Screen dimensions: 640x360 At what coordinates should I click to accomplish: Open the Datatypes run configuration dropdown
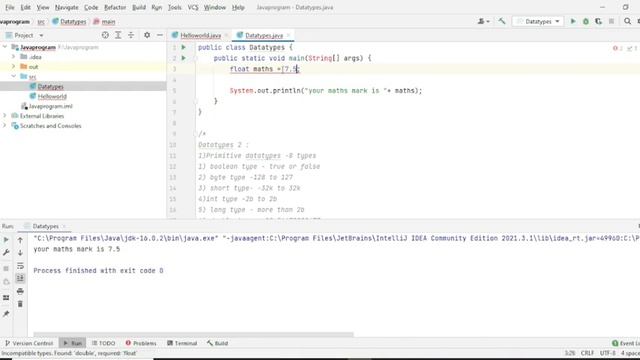(538, 21)
